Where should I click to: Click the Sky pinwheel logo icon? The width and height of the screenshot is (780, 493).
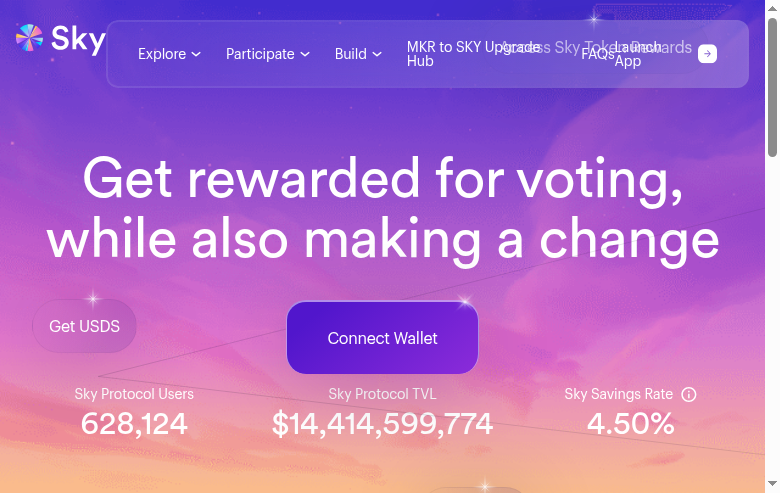30,38
